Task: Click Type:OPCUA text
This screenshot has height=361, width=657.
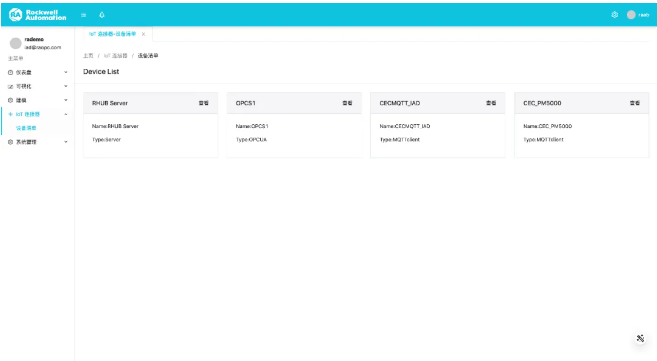Action: (x=251, y=139)
